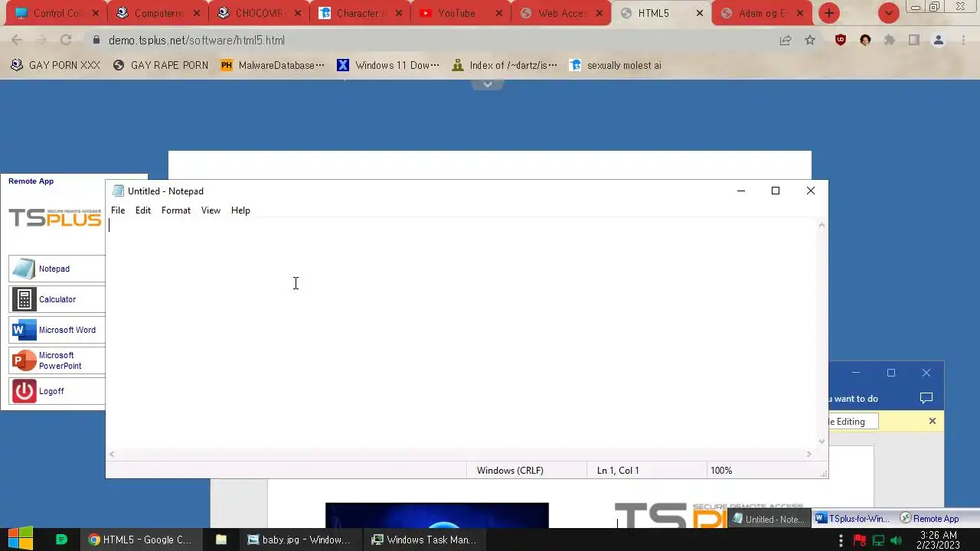Open the green app icon beside Start
This screenshot has width=980, height=551.
coord(62,540)
